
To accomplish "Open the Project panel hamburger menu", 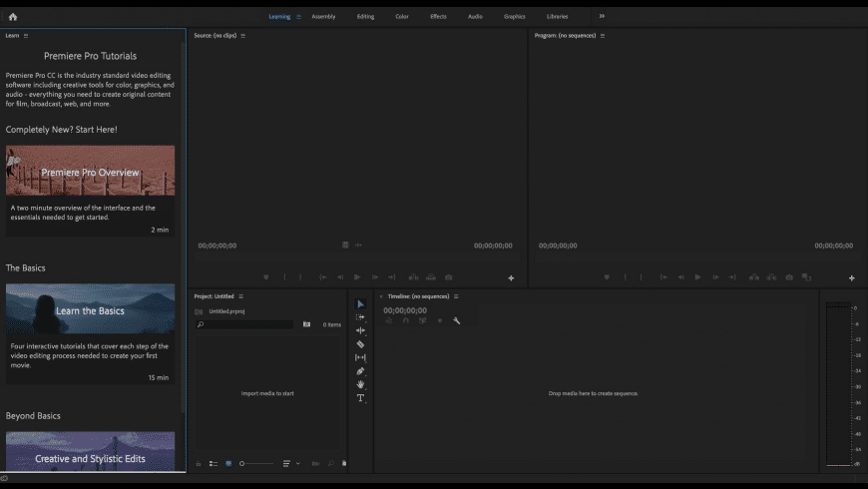I will click(241, 296).
